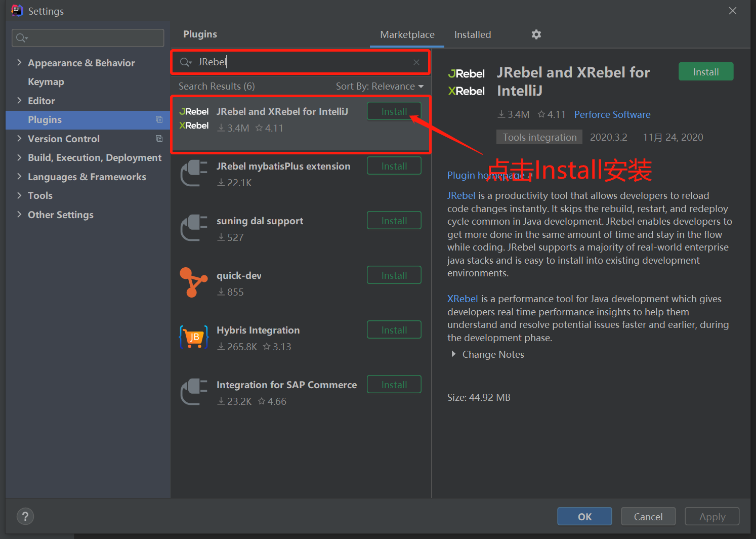The image size is (756, 539).
Task: Click the JRebel XRebel logo in results list
Action: tap(194, 118)
